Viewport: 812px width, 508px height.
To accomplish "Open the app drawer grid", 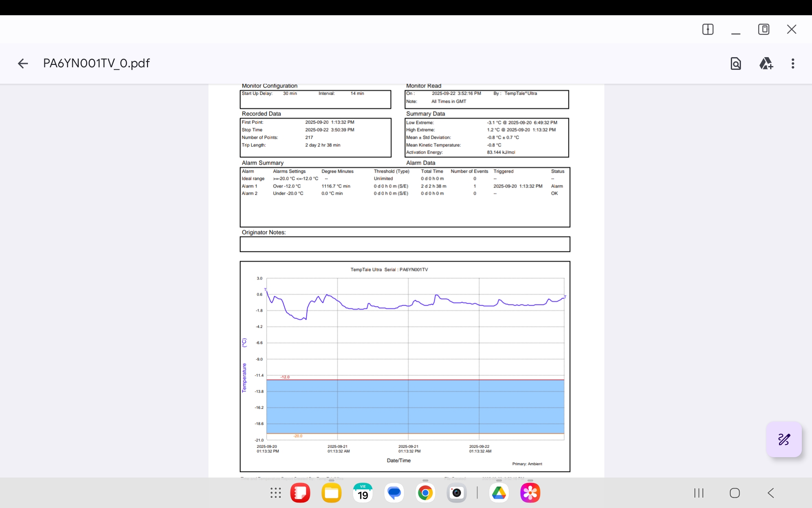I will [x=276, y=493].
